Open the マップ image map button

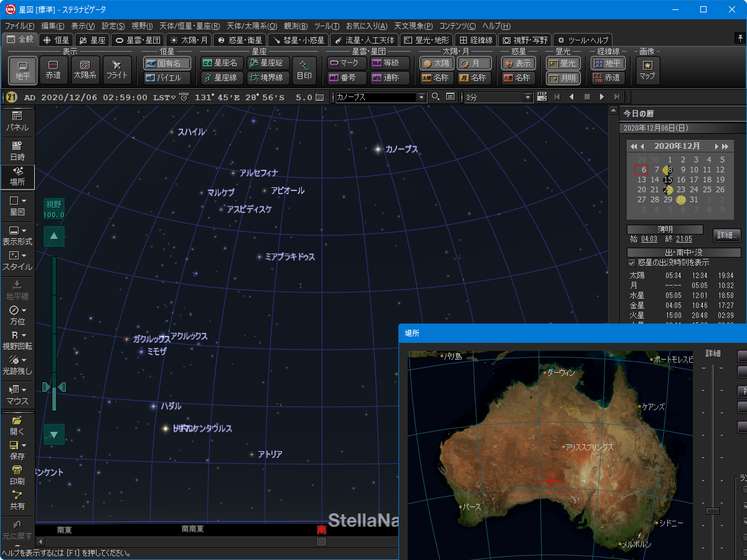[x=647, y=70]
